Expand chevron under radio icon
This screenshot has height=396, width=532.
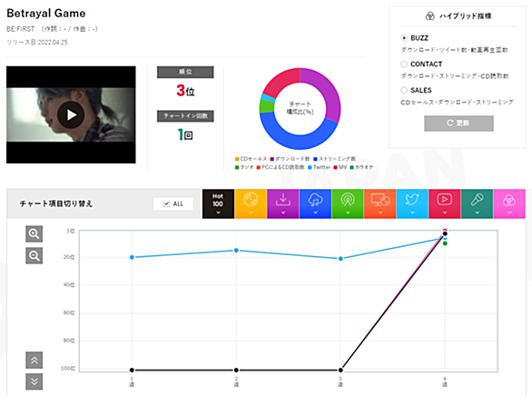[348, 213]
